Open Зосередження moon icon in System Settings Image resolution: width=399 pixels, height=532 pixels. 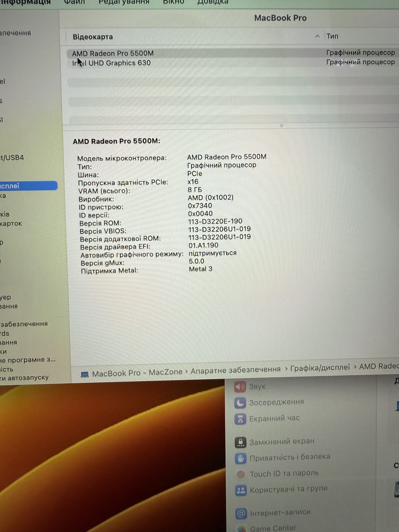point(240,403)
